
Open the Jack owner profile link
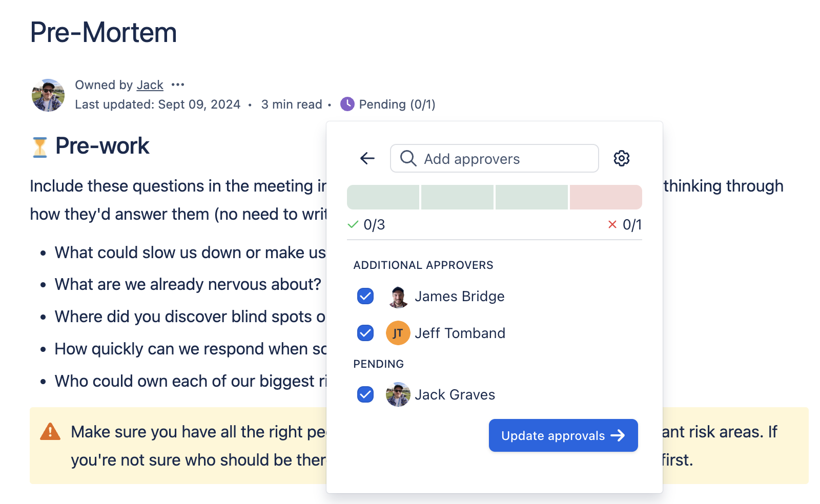click(x=150, y=85)
